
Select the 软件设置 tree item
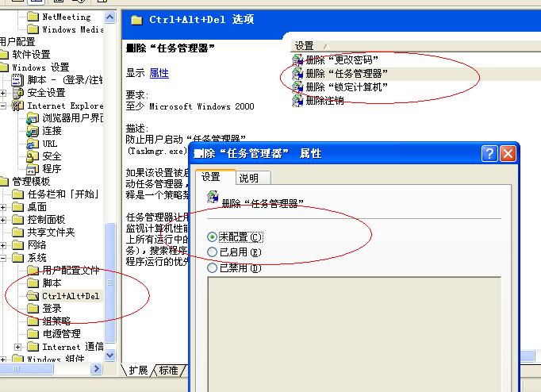32,55
